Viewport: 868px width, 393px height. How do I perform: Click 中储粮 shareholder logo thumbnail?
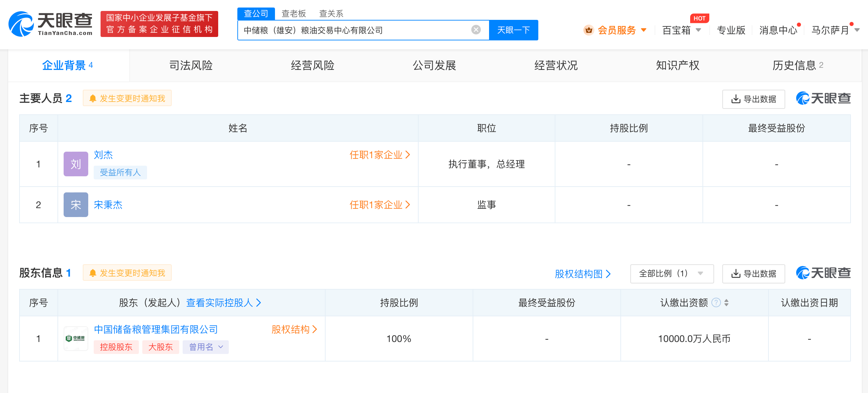tap(76, 338)
